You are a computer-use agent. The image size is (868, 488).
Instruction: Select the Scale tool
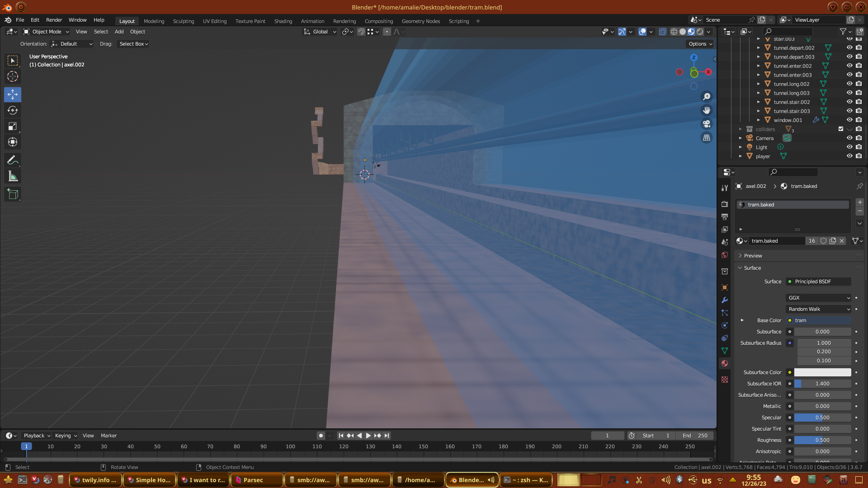[x=13, y=127]
